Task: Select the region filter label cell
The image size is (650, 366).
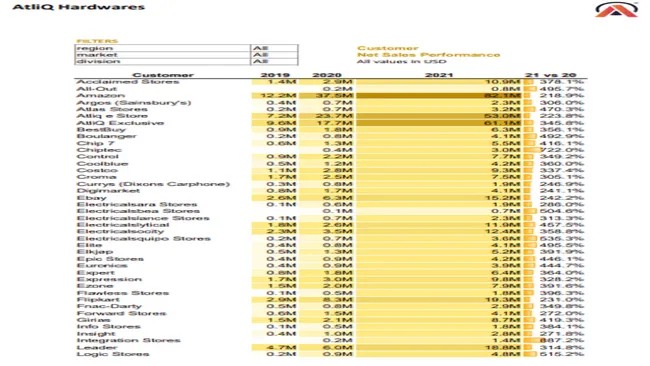Action: coord(162,48)
